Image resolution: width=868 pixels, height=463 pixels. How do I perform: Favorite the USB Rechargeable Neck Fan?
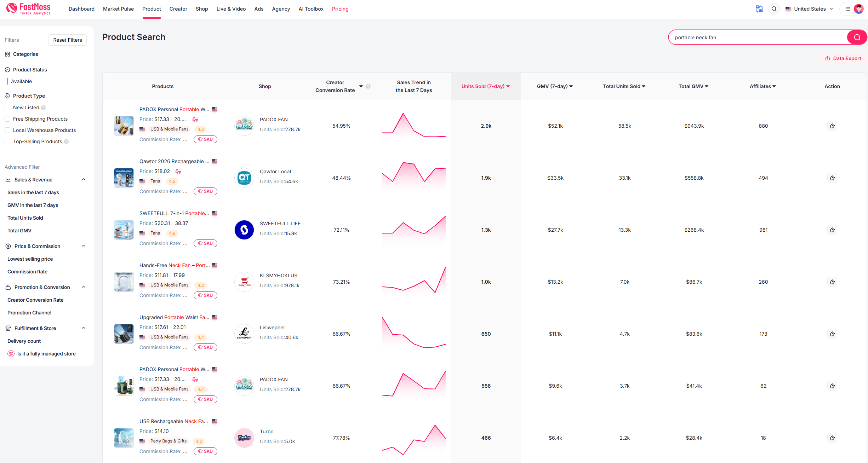tap(832, 438)
